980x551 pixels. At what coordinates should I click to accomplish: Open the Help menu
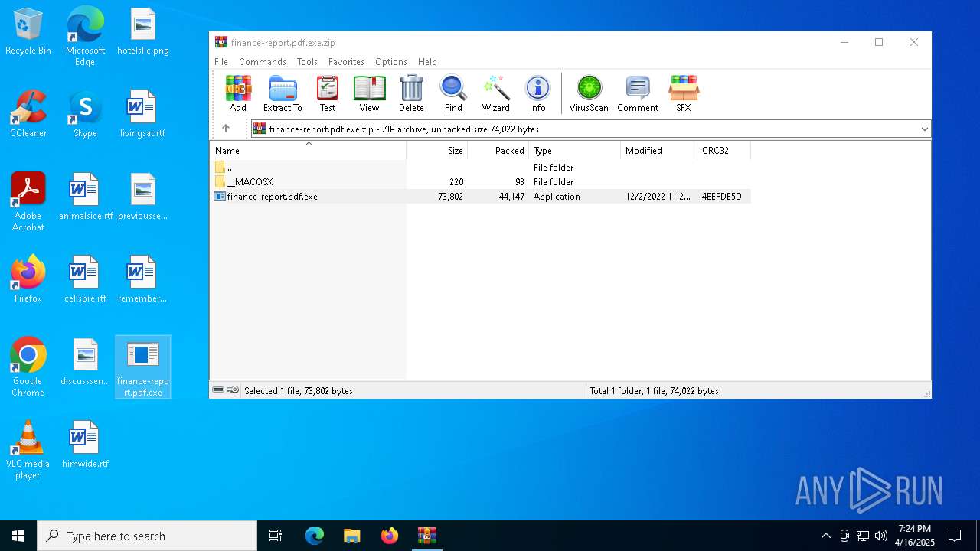coord(427,62)
